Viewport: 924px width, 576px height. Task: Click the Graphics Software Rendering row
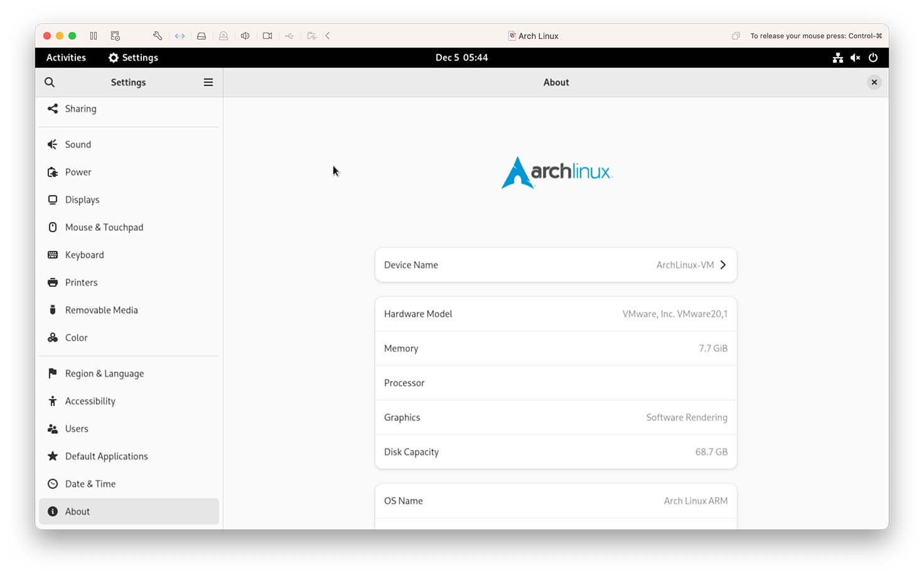(x=556, y=417)
